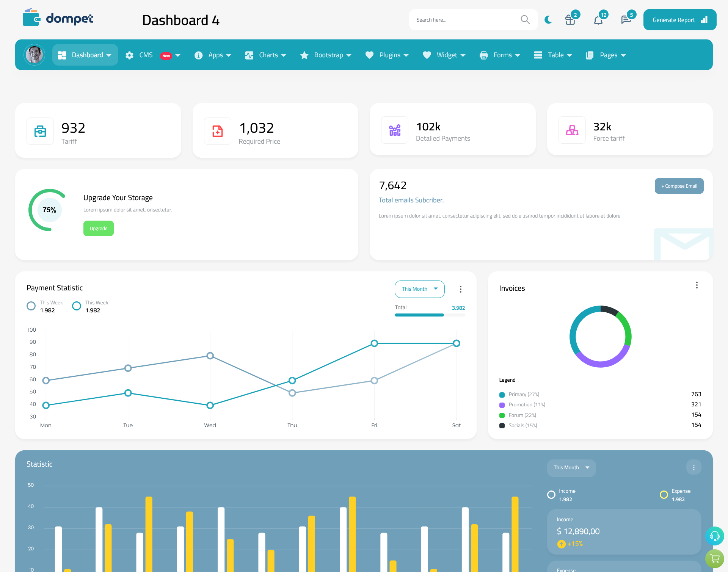Open the CMS menu item
Screen dimensions: 728x572
pos(152,55)
